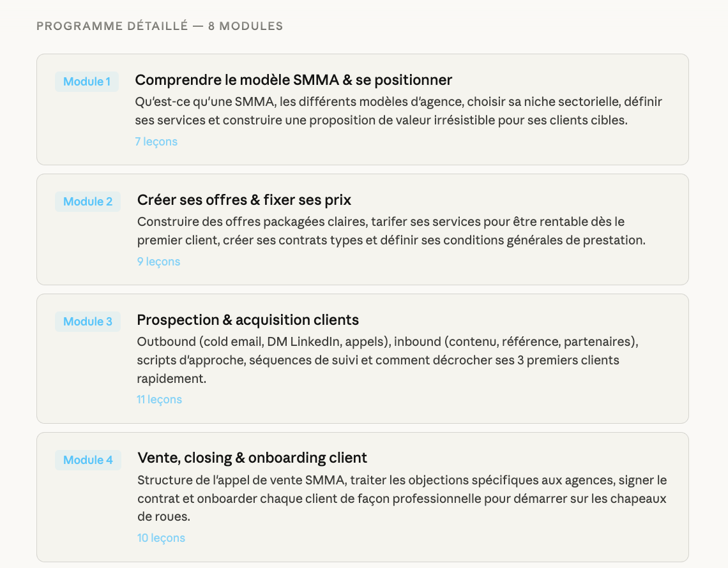
Task: Click the "Programme détaillé — 8 modules" heading
Action: pos(160,26)
